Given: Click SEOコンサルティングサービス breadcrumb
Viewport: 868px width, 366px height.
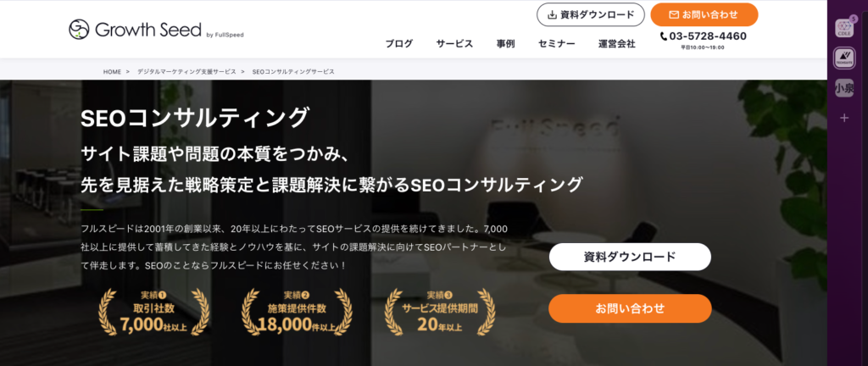Looking at the screenshot, I should 293,72.
